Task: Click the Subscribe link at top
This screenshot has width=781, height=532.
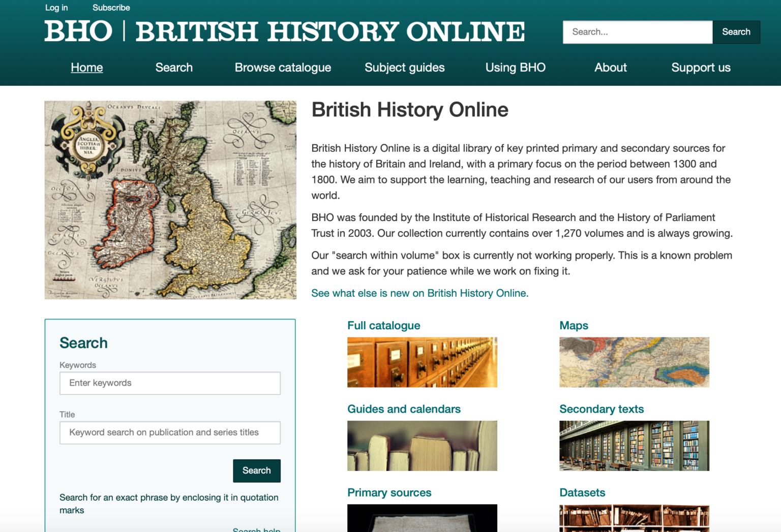Action: [111, 8]
